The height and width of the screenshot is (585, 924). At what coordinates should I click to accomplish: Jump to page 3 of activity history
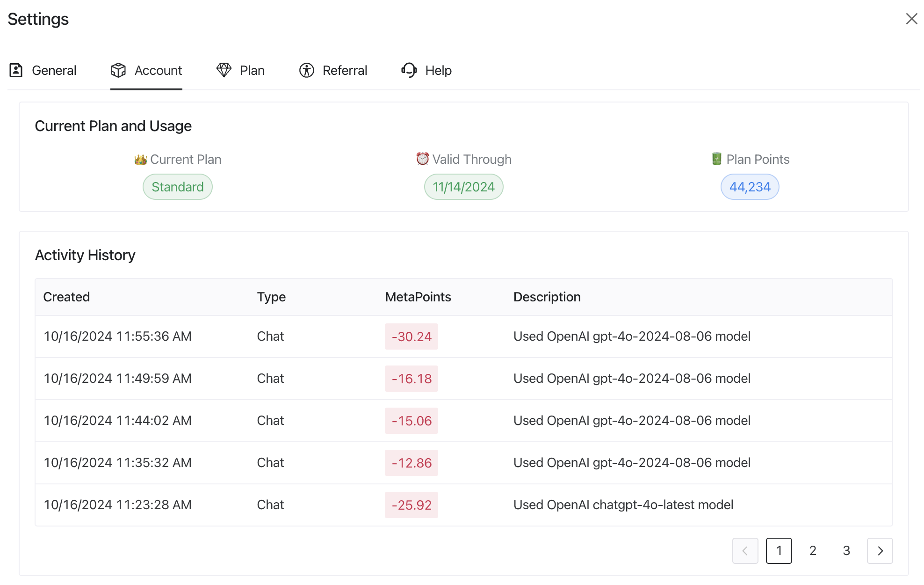[846, 551]
